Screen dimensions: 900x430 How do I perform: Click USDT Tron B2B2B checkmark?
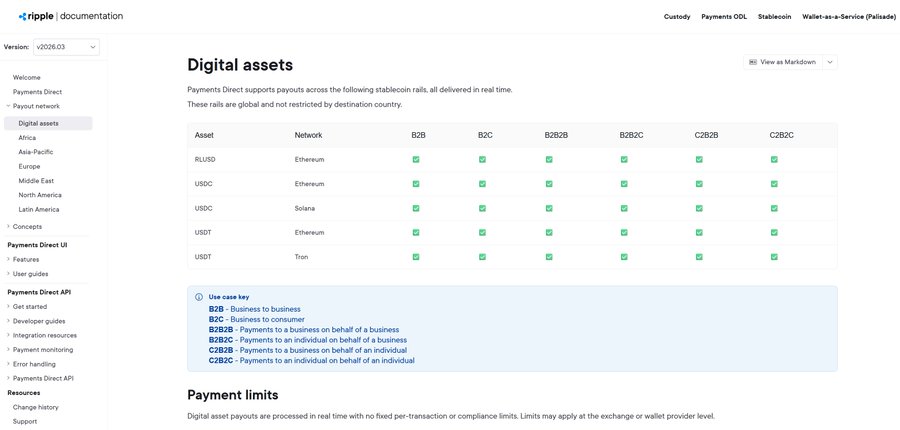tap(549, 257)
